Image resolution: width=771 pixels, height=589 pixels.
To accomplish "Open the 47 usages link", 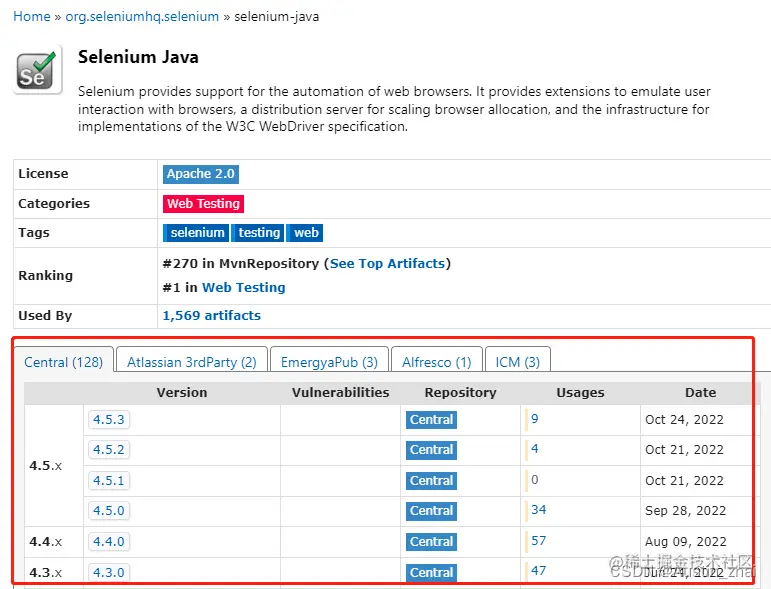I will click(x=538, y=571).
